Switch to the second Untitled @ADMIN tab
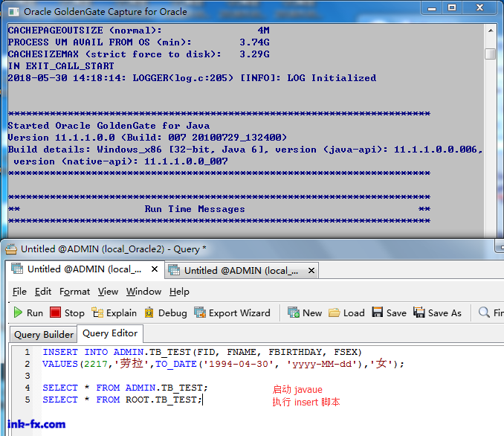Viewport: 504px width, 436px height. (241, 270)
